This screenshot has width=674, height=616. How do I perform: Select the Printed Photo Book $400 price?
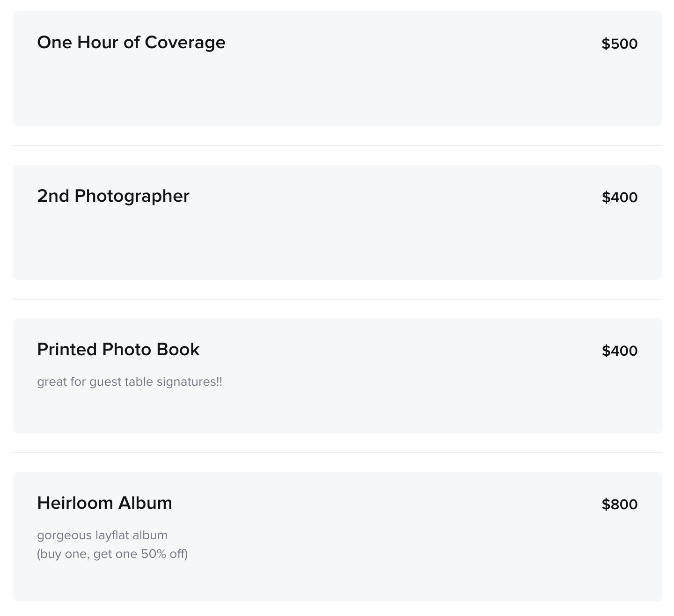pyautogui.click(x=619, y=351)
